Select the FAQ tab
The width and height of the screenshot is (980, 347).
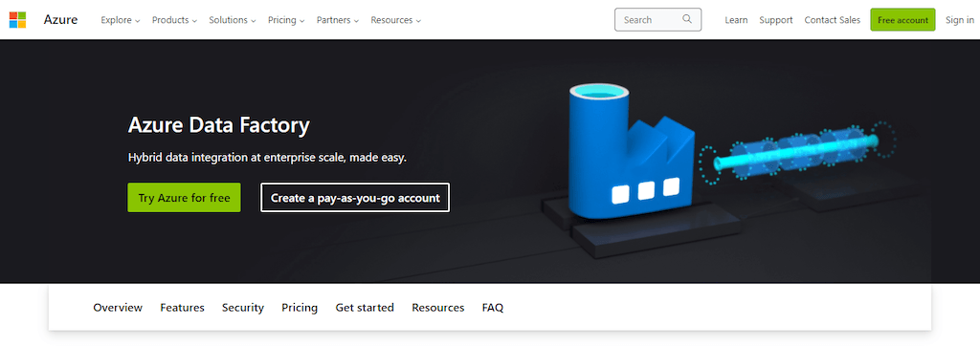point(493,308)
